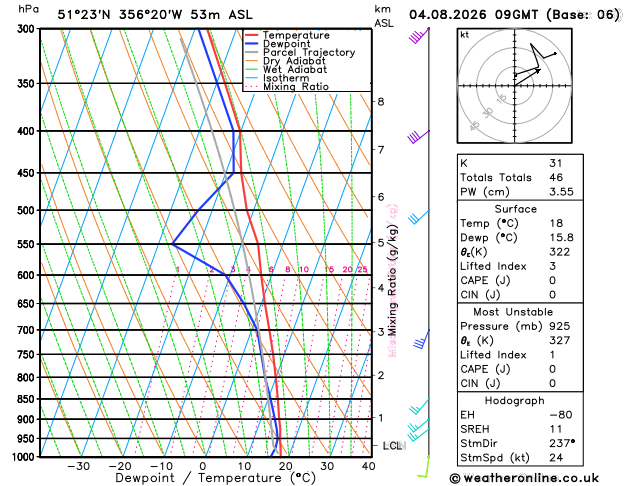Screen dimensions: 629x486
Task: Click the surface Temp value 18
Action: (556, 223)
